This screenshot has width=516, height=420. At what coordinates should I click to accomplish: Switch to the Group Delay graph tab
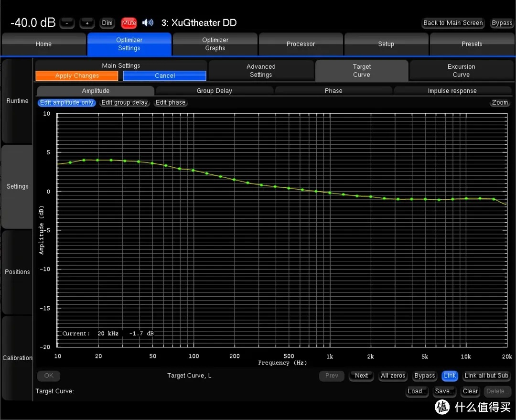tap(215, 91)
